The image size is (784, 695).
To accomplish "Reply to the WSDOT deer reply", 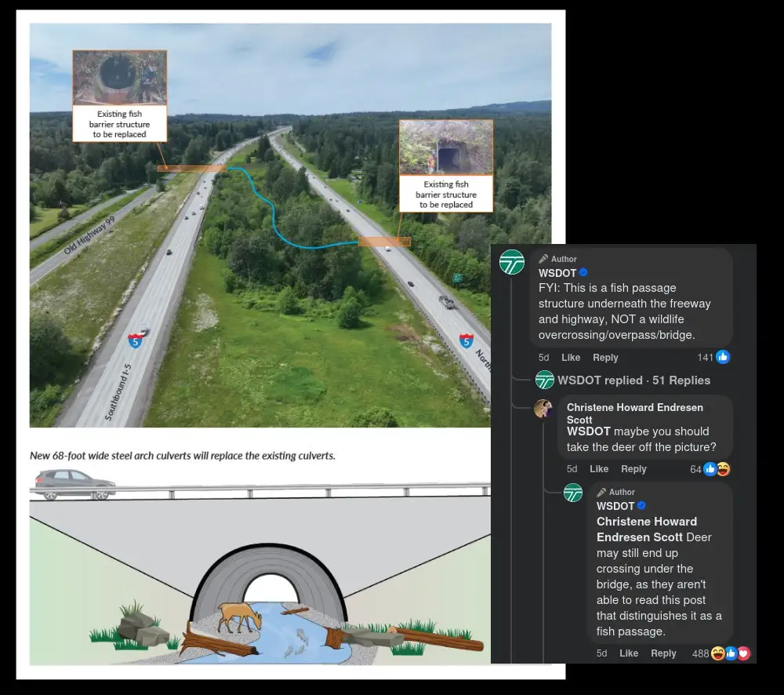I will pos(663,653).
